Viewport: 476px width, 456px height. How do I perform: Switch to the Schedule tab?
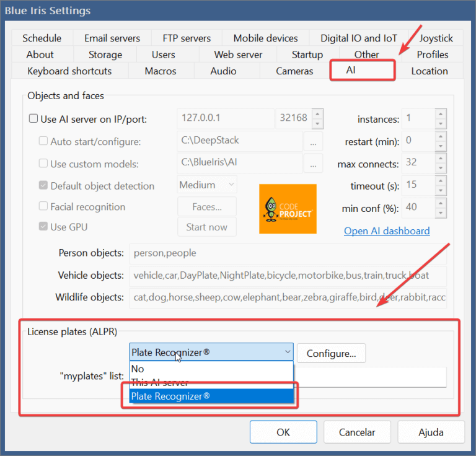coord(42,38)
